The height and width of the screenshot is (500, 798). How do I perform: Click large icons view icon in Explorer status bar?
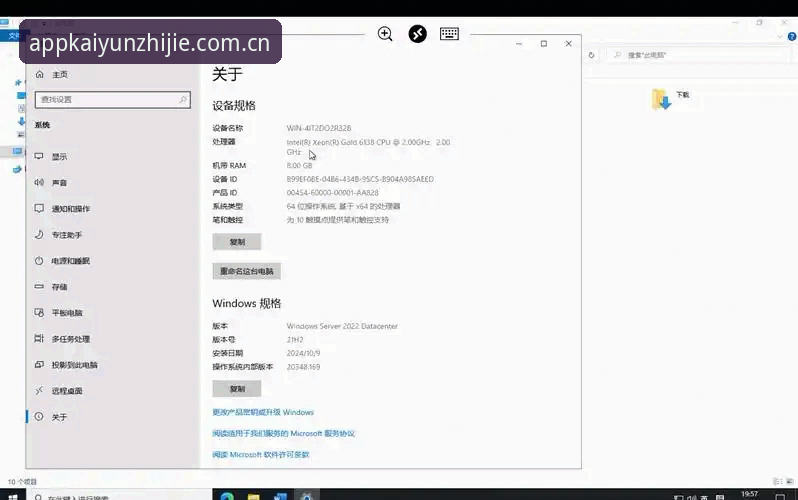click(790, 481)
